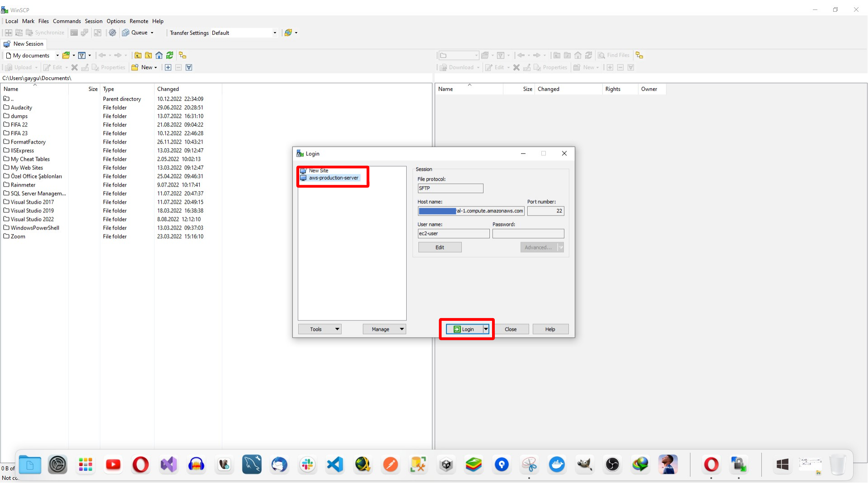The width and height of the screenshot is (868, 488).
Task: Open Slack from the dock
Action: 307,465
